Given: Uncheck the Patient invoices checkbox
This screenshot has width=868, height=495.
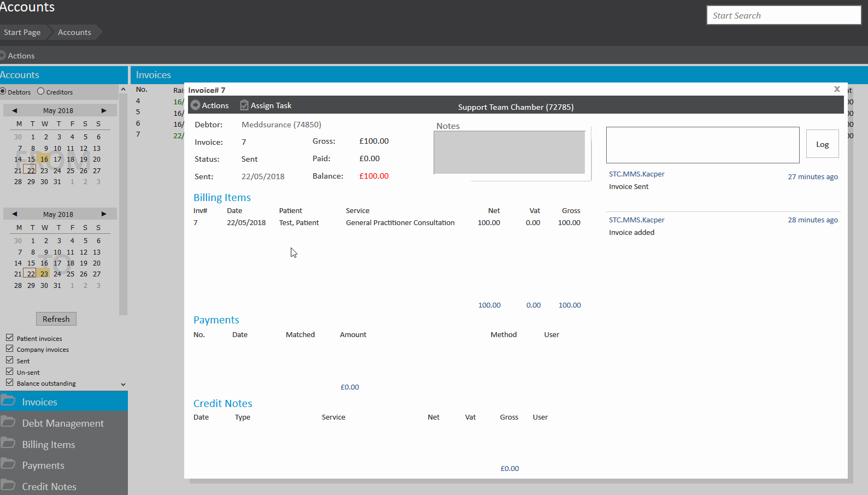Looking at the screenshot, I should click(10, 338).
